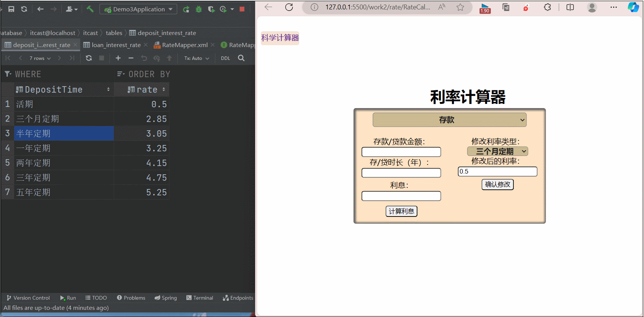
Task: Open the 三个月定期 rate type dropdown
Action: click(497, 151)
